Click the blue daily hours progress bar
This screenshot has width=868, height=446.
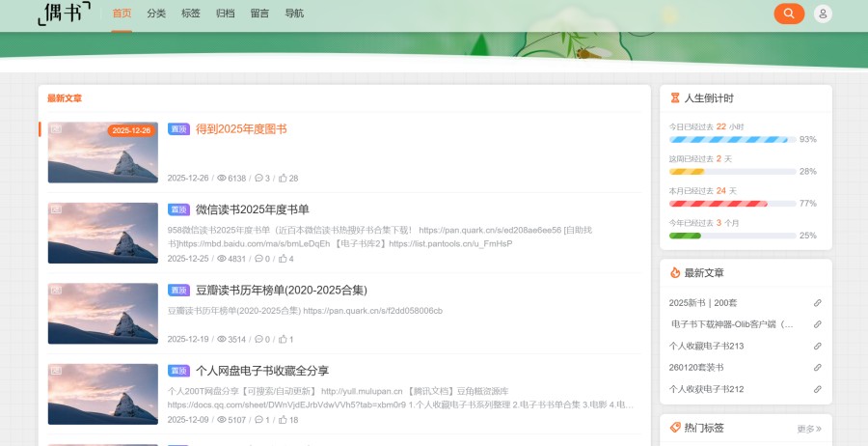coord(732,139)
